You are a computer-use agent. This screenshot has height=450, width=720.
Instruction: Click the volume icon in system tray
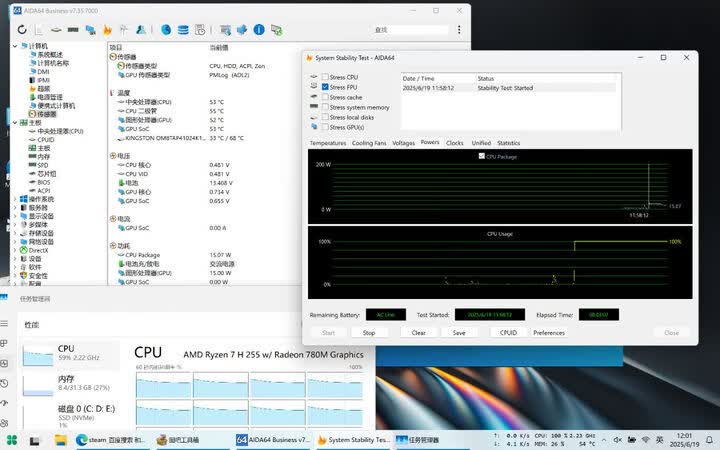618,440
